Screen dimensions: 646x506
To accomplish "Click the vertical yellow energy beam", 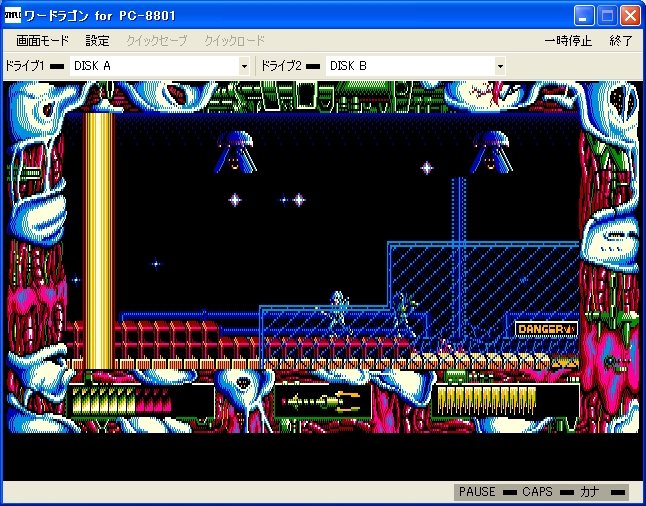I will point(99,241).
